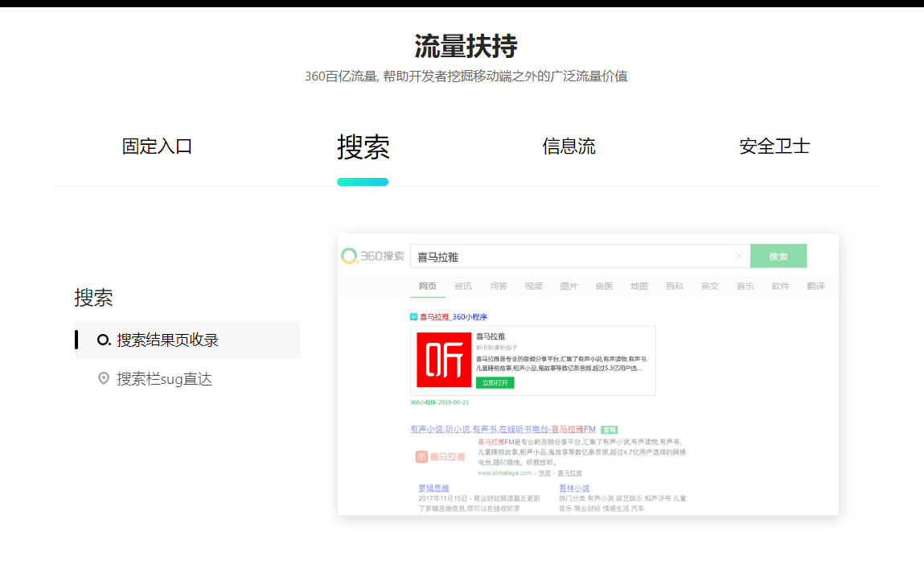The width and height of the screenshot is (924, 569).
Task: Click the www.ximalaya.com URL text
Action: coord(504,473)
